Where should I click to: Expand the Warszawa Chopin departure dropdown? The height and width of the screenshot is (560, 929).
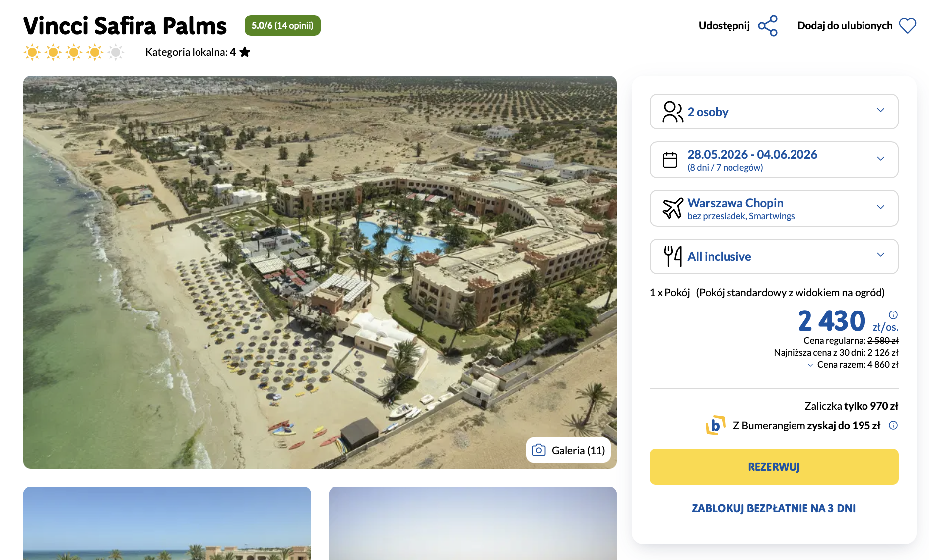tap(880, 208)
